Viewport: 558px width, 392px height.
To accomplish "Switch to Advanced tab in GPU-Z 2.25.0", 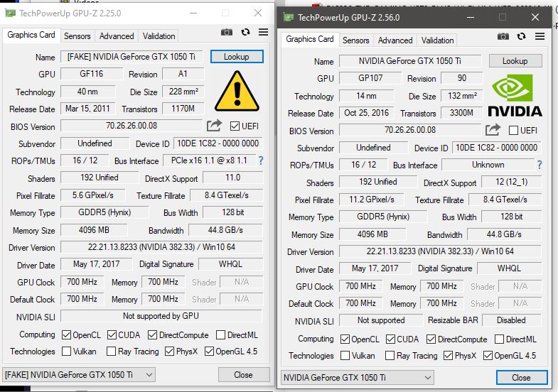I will 117,36.
